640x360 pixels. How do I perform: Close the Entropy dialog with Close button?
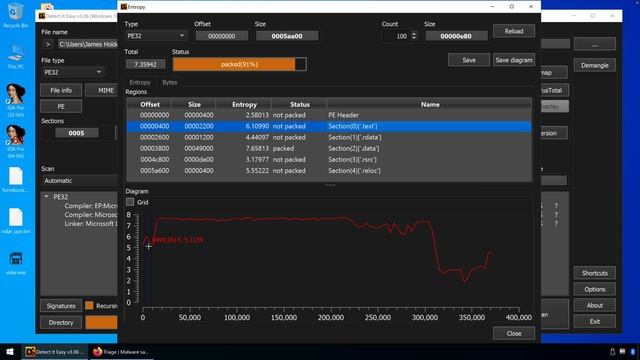coord(513,333)
